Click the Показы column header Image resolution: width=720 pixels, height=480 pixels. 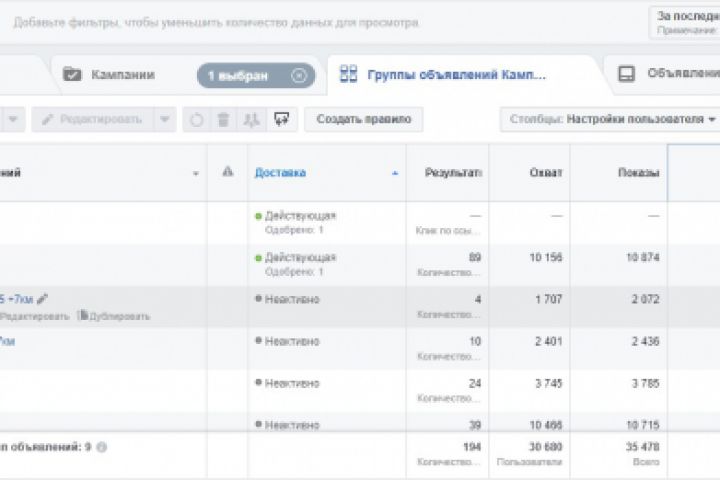pos(638,173)
